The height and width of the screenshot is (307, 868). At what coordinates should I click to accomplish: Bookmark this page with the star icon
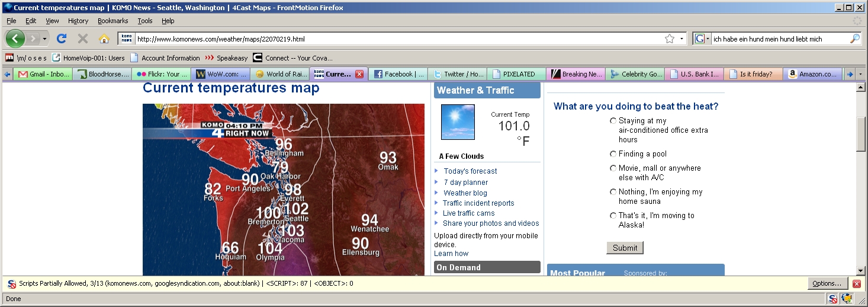tap(670, 39)
